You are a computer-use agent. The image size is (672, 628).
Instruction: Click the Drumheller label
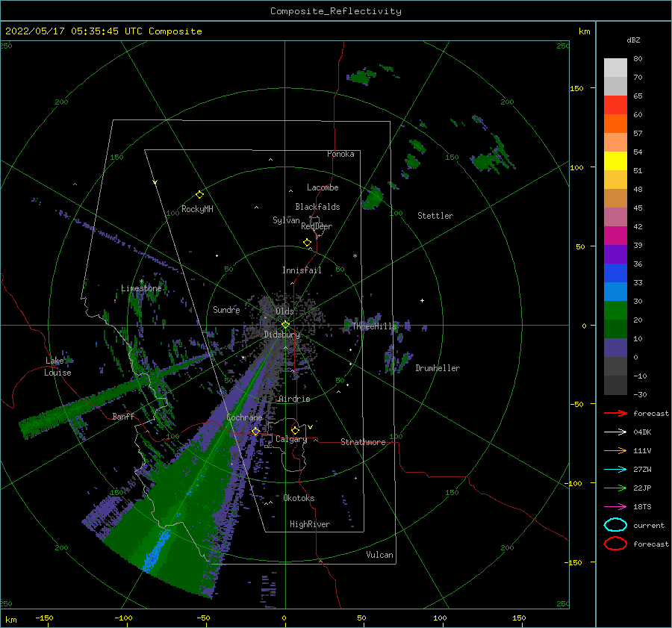coord(438,368)
